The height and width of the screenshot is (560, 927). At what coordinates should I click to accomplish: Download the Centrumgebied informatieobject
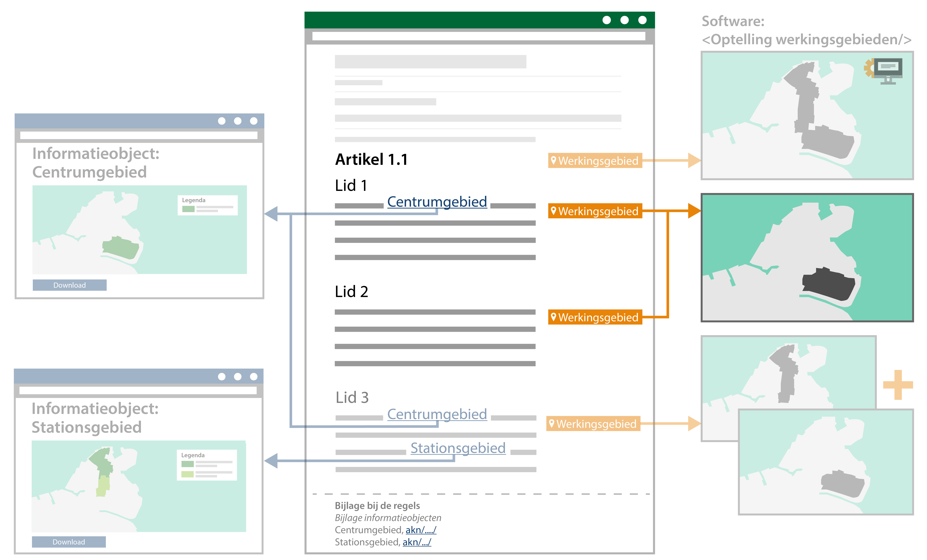tap(70, 285)
